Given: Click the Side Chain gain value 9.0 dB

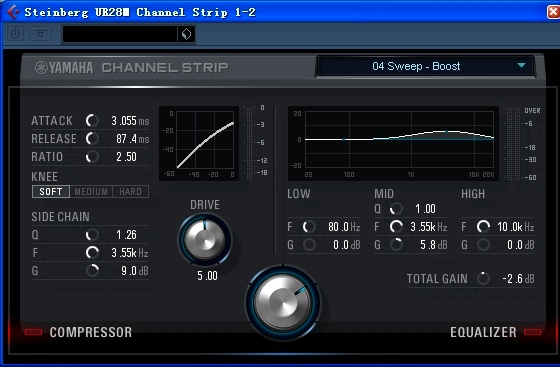Looking at the screenshot, I should (x=135, y=271).
